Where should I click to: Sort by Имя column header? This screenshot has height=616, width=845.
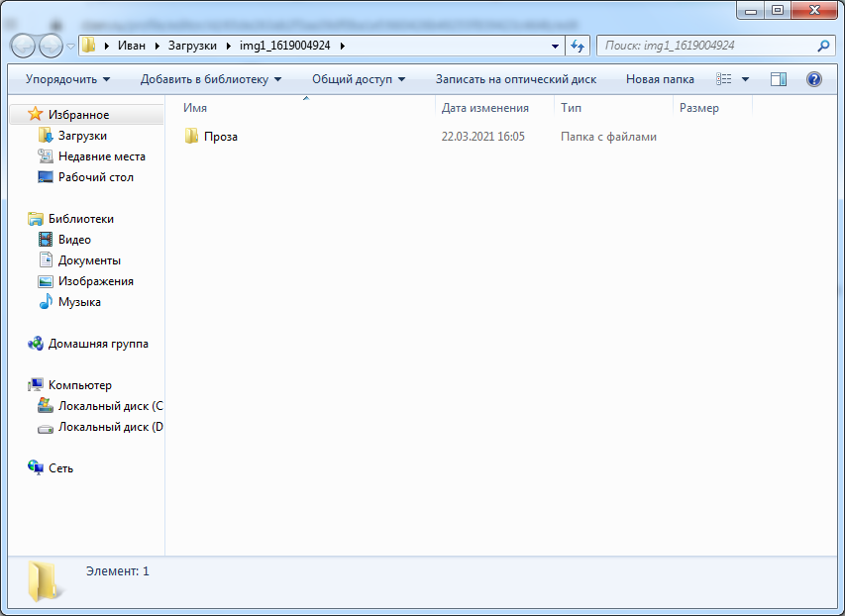(195, 108)
